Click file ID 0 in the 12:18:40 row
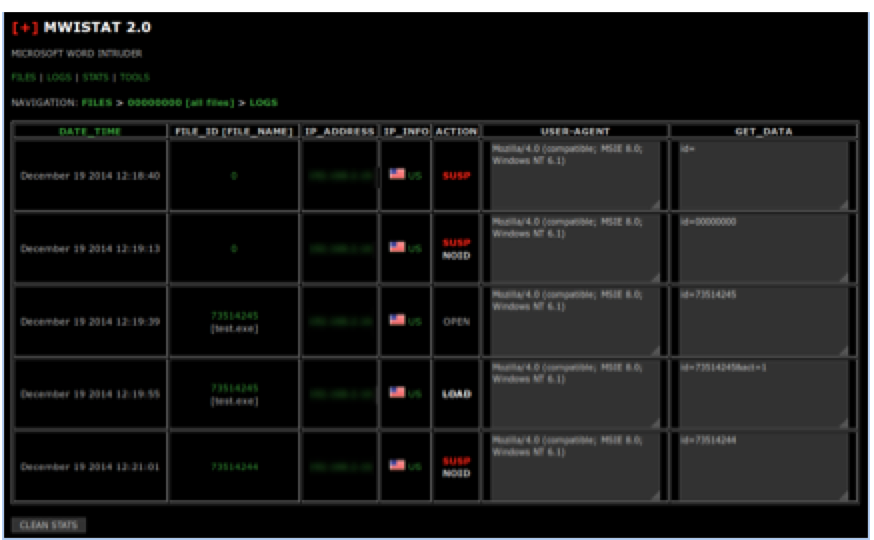This screenshot has height=540, width=874. pos(234,176)
